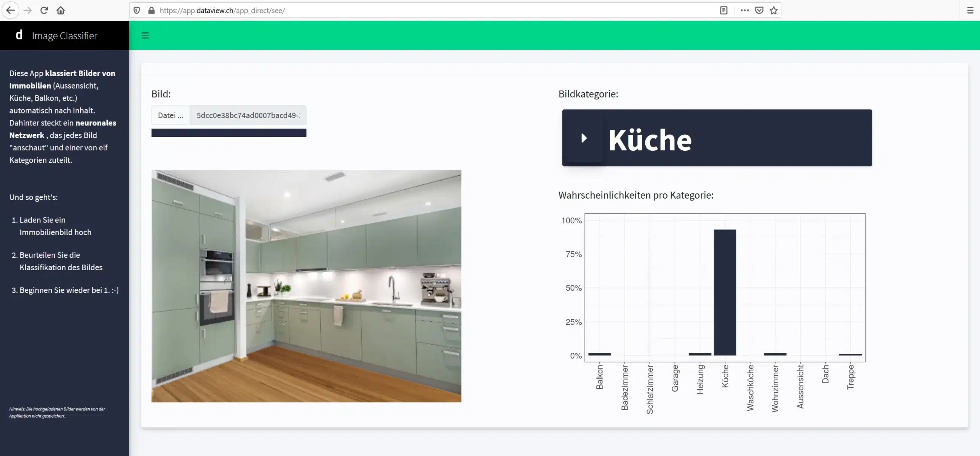The image size is (980, 456).
Task: Click step 'Beginnen Sie wieder bei 1. :-)'
Action: tap(69, 290)
